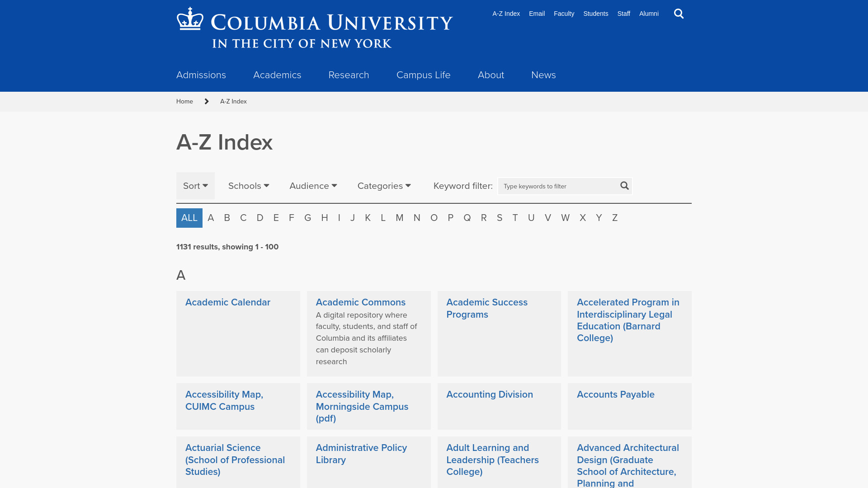The image size is (868, 488).
Task: Open Accelerated Program in Interdisciplinary Legal Education
Action: point(628,320)
